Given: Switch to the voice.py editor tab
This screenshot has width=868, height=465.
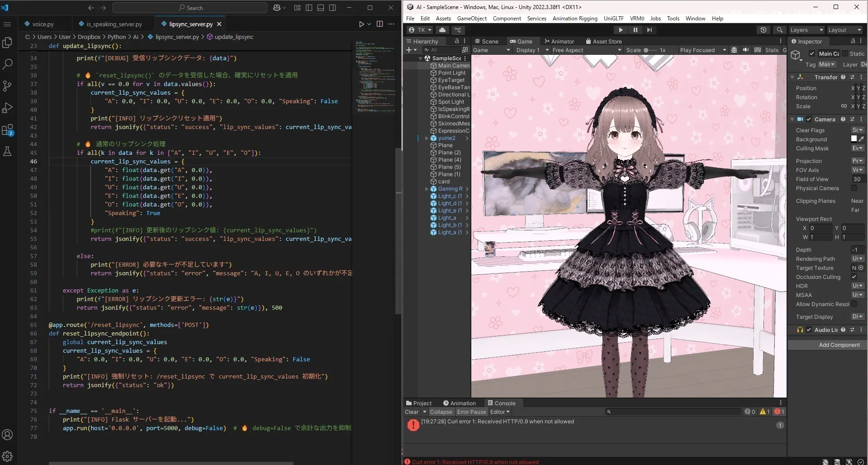Looking at the screenshot, I should pyautogui.click(x=43, y=24).
